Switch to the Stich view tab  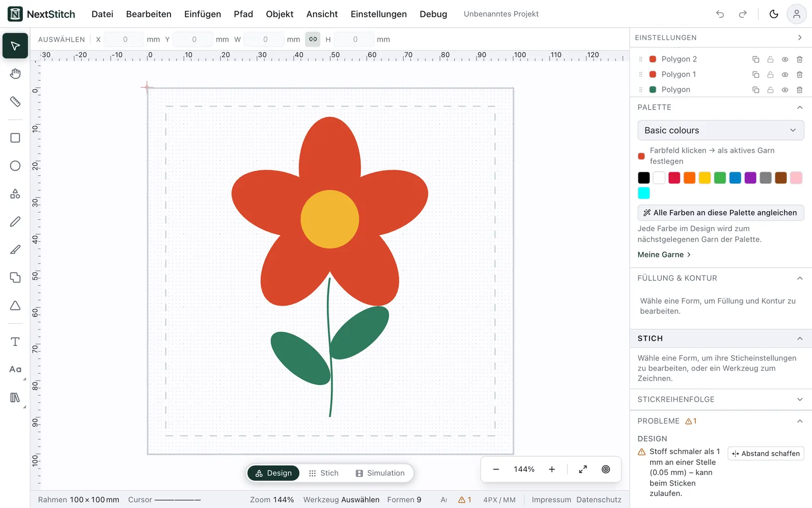pyautogui.click(x=323, y=473)
